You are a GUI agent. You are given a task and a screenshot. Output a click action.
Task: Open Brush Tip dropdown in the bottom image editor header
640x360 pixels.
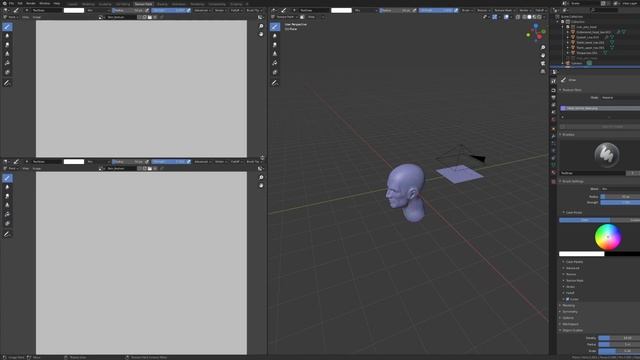253,162
